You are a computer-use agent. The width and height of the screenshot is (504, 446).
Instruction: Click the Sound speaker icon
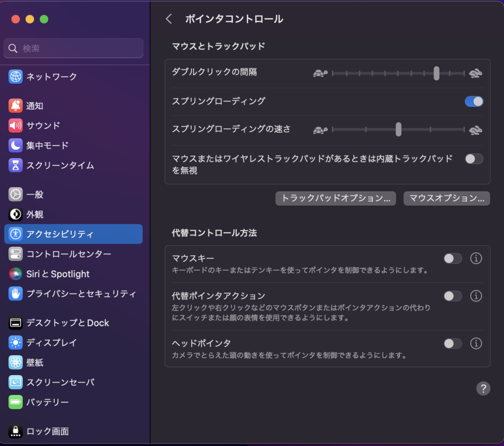(15, 125)
